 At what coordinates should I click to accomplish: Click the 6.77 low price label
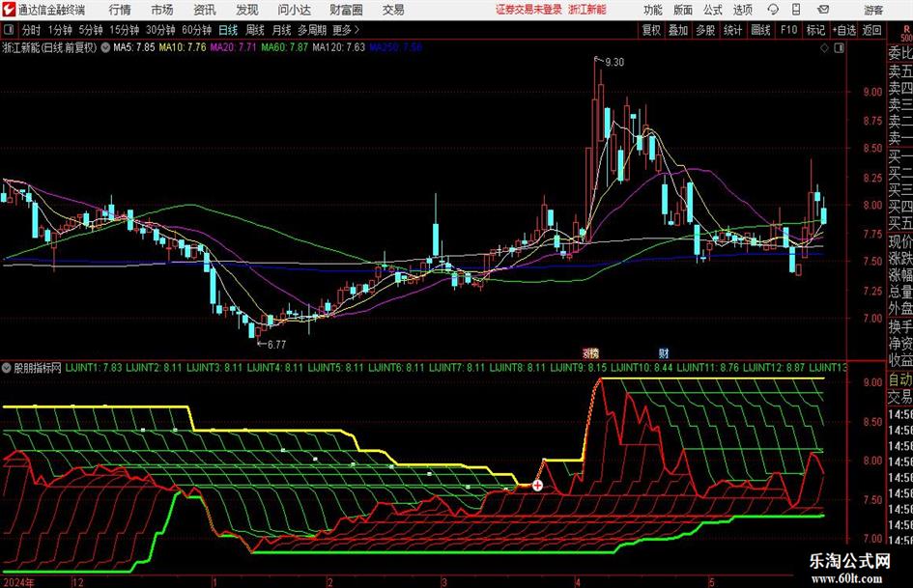coord(276,345)
